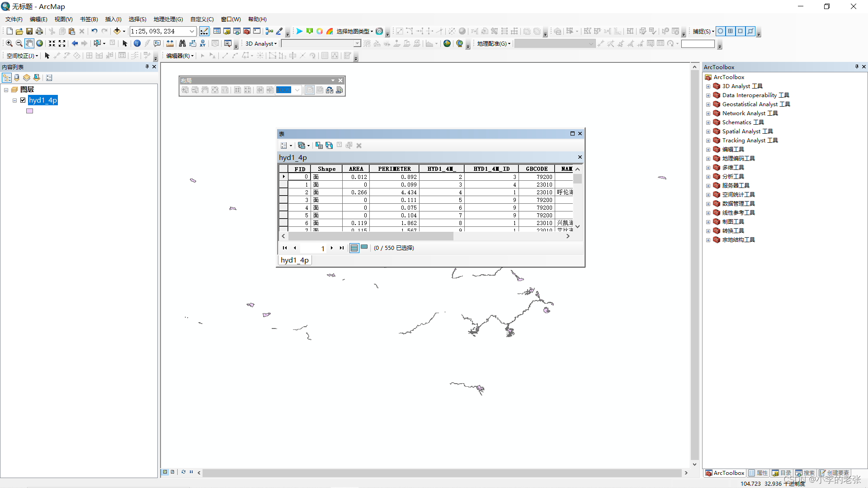Open the map scale dropdown
The width and height of the screenshot is (868, 488).
192,31
